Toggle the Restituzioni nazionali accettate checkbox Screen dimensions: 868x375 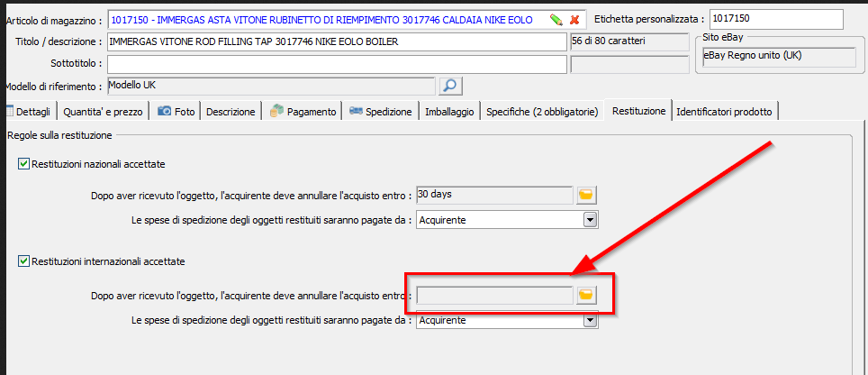[23, 163]
